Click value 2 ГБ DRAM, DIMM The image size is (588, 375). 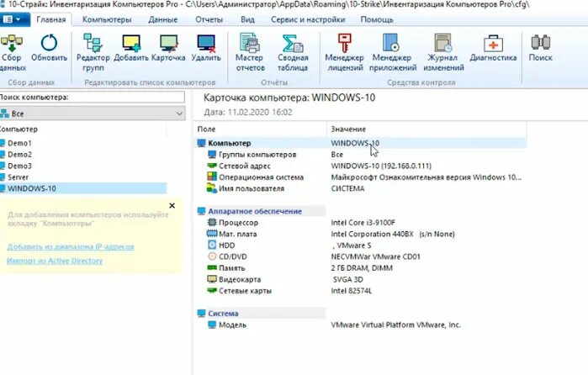coord(362,267)
